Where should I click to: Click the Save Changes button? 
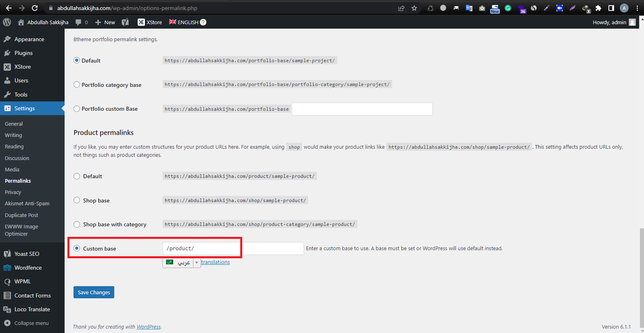(94, 292)
